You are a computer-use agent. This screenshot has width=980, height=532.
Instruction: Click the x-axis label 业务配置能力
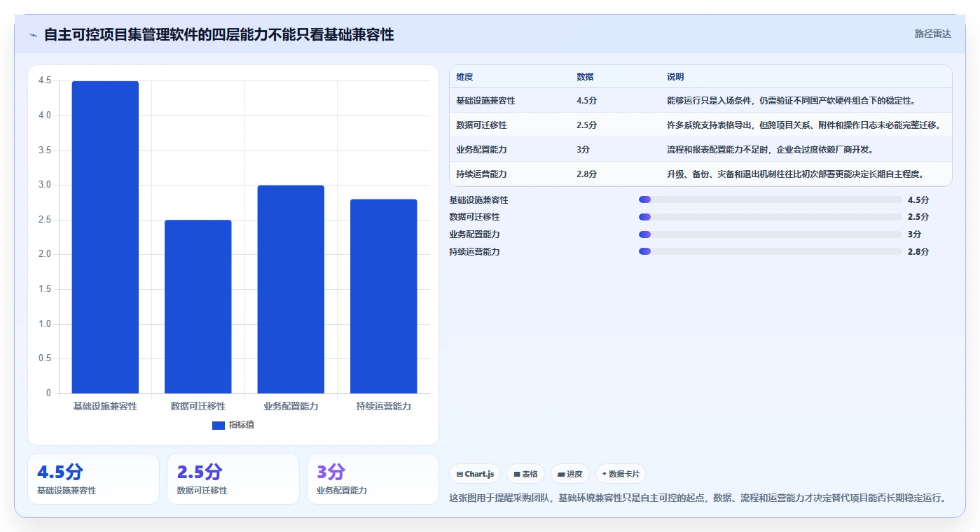291,406
